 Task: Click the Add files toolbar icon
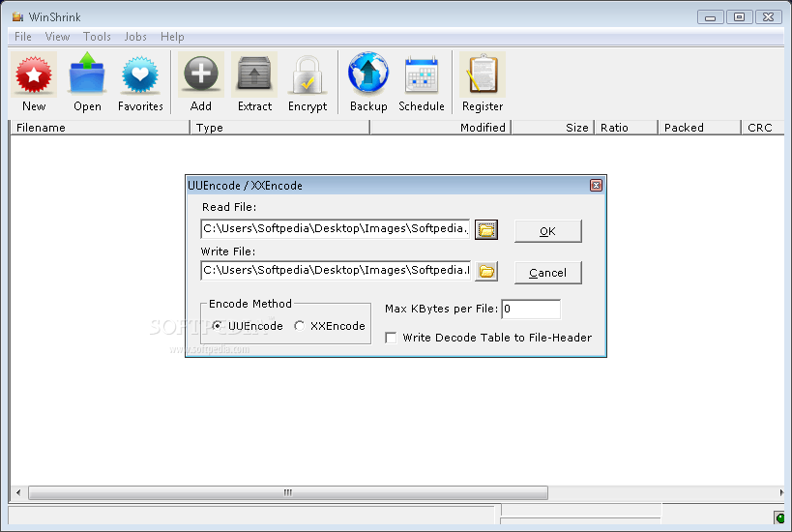(x=200, y=74)
